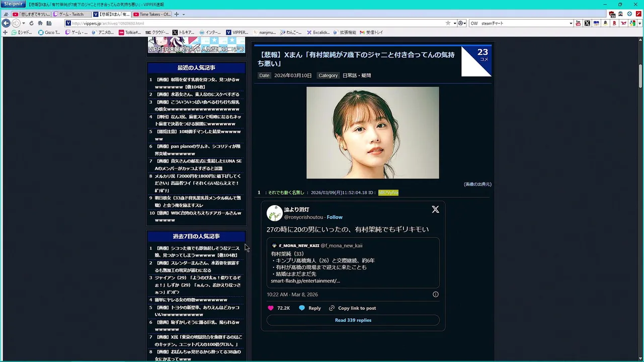Open tweet info icon next to date
The image size is (644, 362).
pyautogui.click(x=436, y=295)
